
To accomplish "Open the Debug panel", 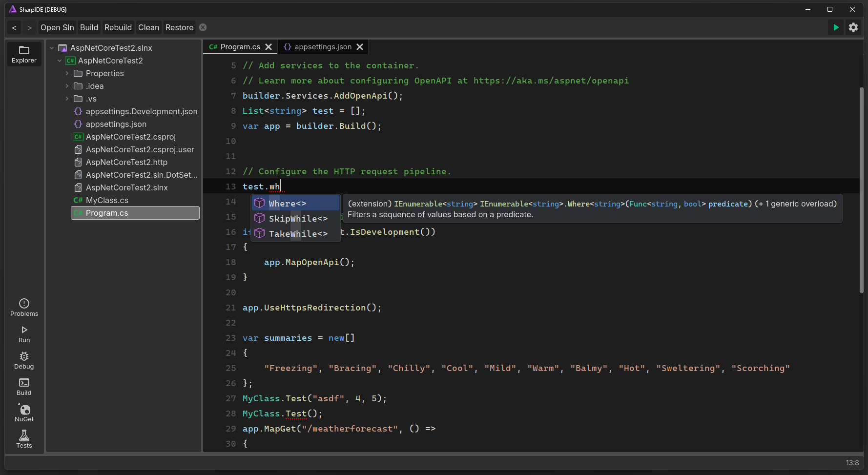I will pyautogui.click(x=24, y=361).
